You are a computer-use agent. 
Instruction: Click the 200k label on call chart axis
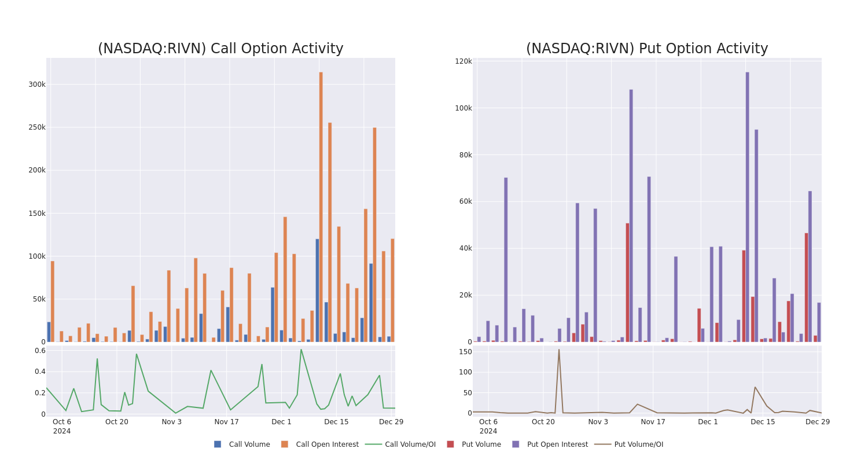click(37, 170)
